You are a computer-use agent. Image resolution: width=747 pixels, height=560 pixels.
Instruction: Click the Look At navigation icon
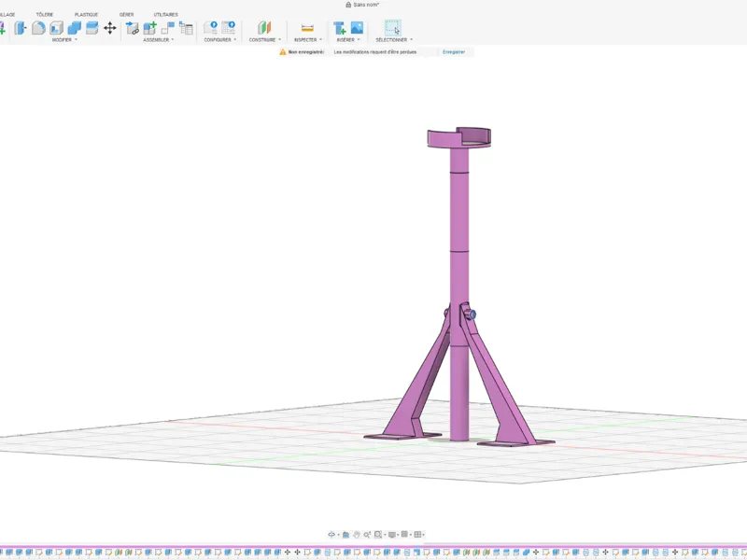tap(345, 535)
